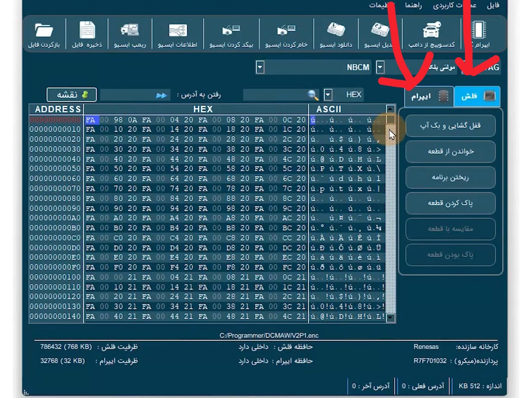This screenshot has width=532, height=398.
Task: Open the File (فایل) menu
Action: 493,5
